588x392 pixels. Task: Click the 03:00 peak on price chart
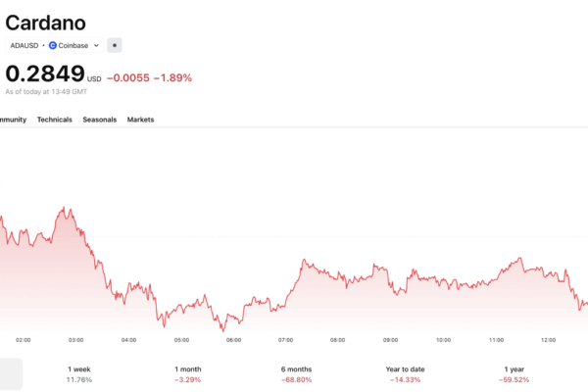65,208
